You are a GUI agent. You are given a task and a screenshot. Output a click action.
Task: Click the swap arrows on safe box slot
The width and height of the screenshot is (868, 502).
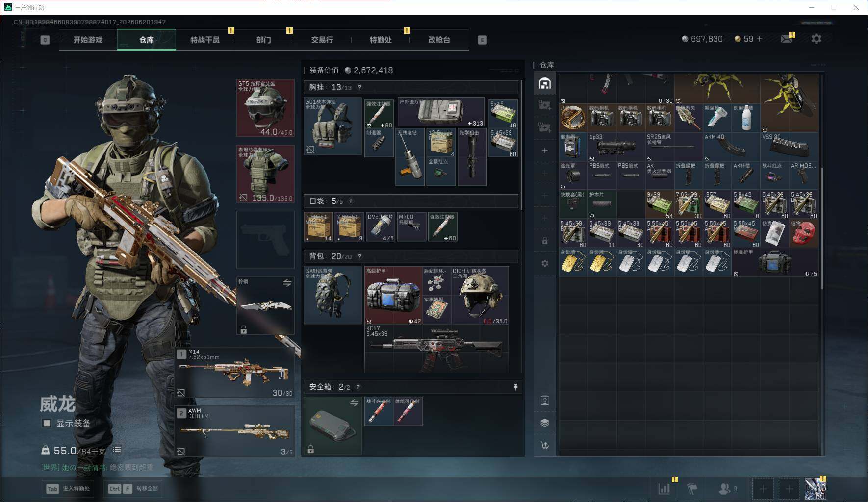[354, 402]
